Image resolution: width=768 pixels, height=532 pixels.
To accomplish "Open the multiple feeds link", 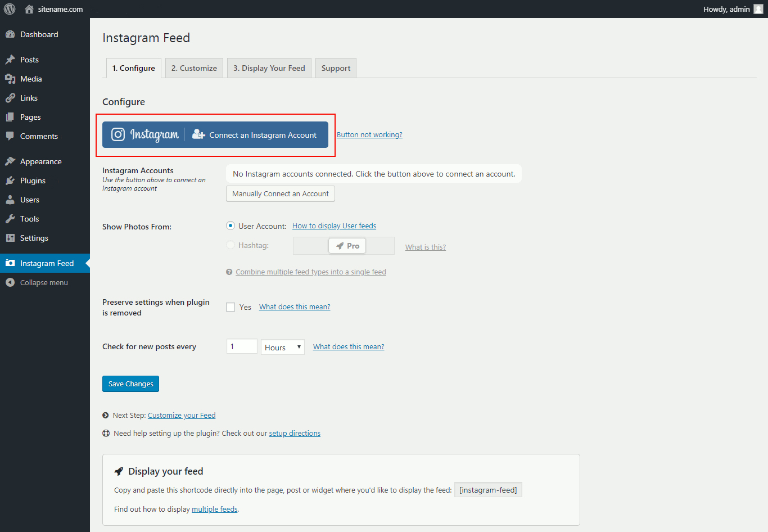I will pyautogui.click(x=215, y=510).
